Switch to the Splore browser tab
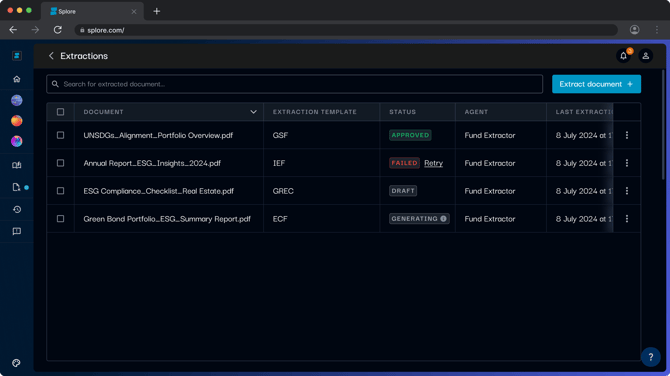 pyautogui.click(x=92, y=12)
